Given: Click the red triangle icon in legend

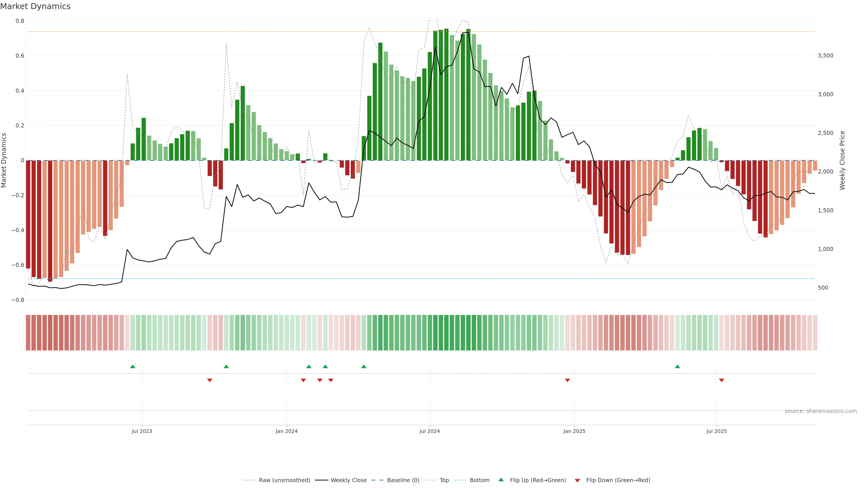Looking at the screenshot, I should [x=577, y=480].
